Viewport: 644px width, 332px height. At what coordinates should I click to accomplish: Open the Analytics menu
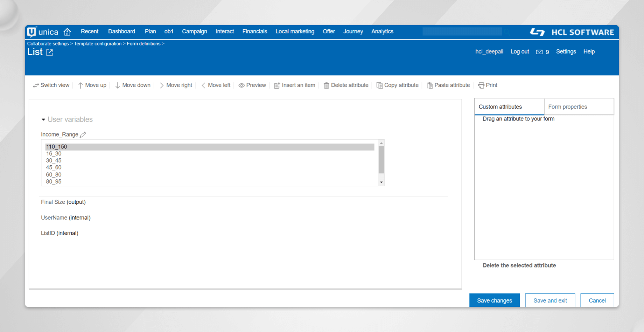[x=382, y=32]
